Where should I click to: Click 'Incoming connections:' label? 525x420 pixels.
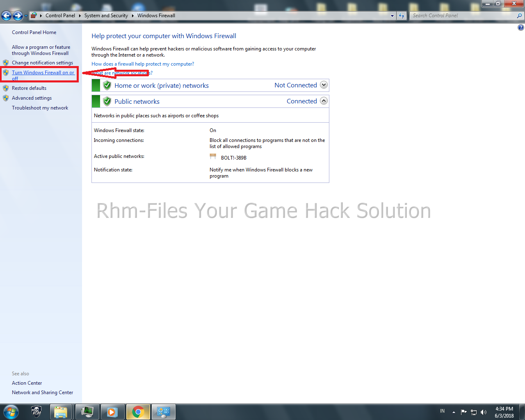pos(119,140)
